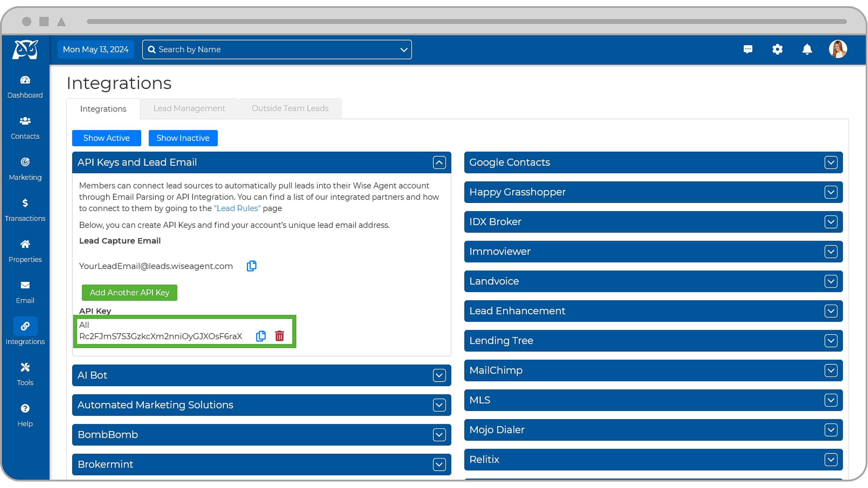Image resolution: width=868 pixels, height=488 pixels.
Task: Expand the IDX Broker panel
Action: point(831,222)
